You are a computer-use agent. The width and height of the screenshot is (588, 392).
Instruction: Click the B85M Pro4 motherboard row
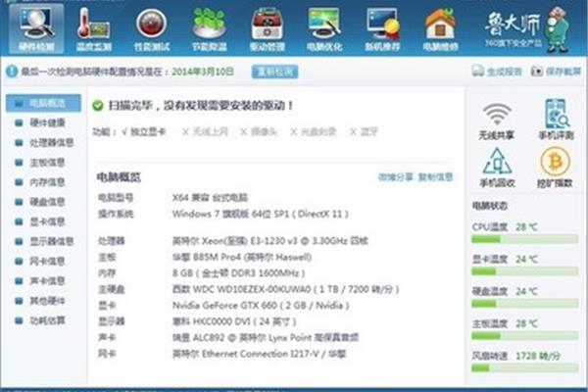[x=205, y=258]
